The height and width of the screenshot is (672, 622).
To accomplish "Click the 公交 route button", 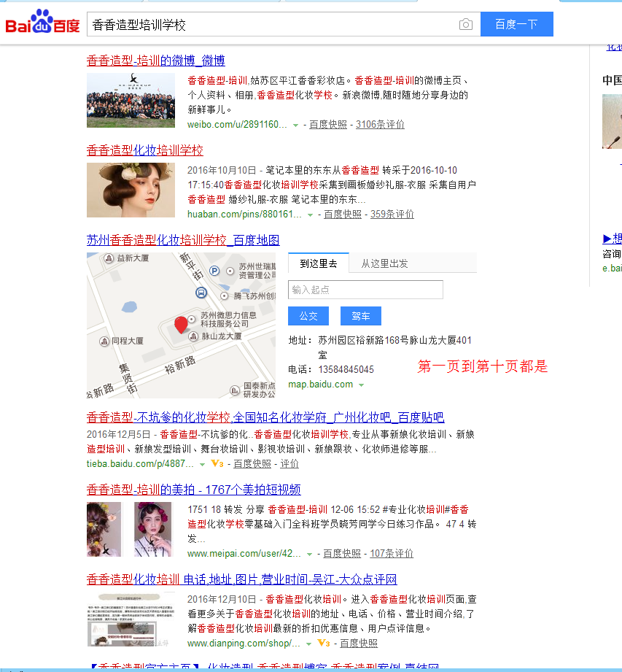I will 308,316.
